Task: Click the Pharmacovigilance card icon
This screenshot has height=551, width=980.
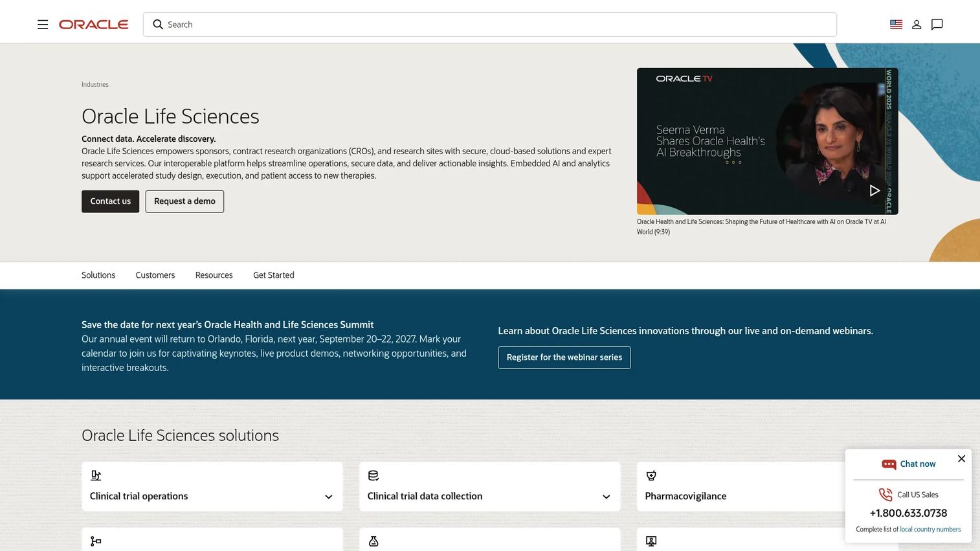Action: (651, 475)
